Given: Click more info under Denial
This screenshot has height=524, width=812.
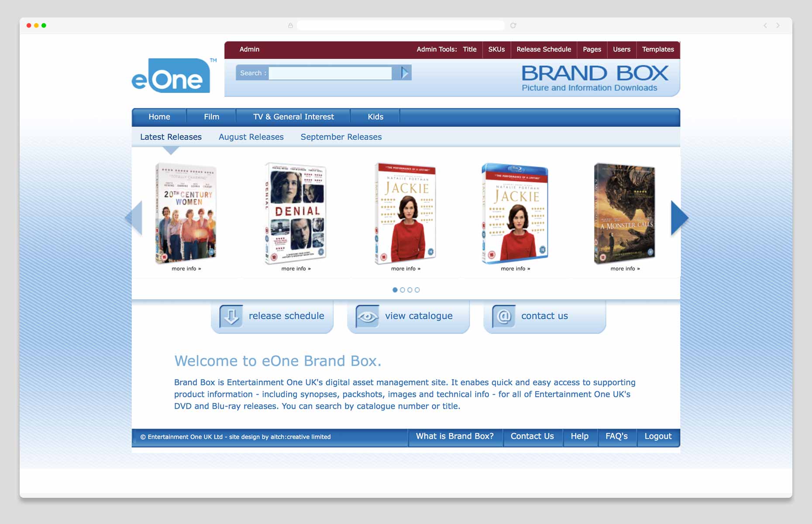Looking at the screenshot, I should [296, 269].
